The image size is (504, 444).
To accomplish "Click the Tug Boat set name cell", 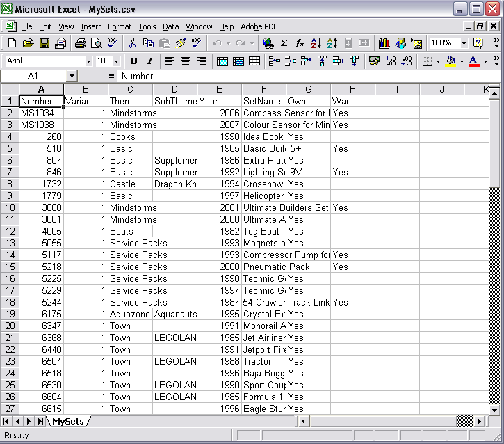I will 264,231.
